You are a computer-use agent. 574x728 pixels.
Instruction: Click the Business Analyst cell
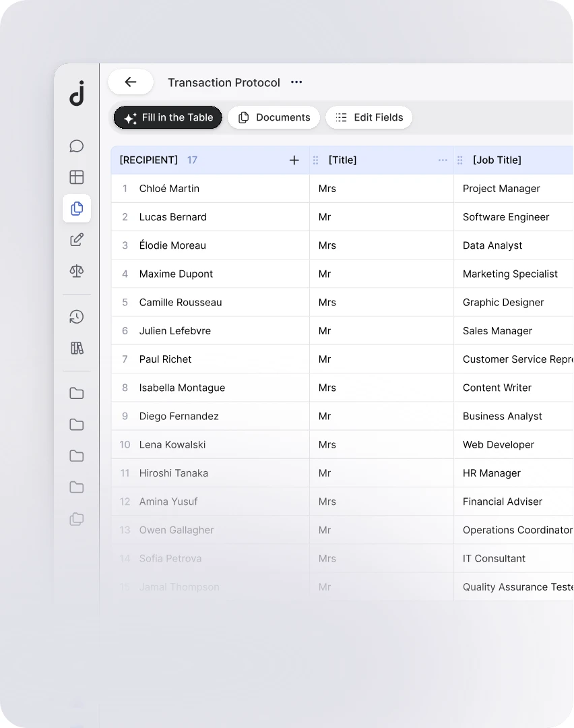513,416
